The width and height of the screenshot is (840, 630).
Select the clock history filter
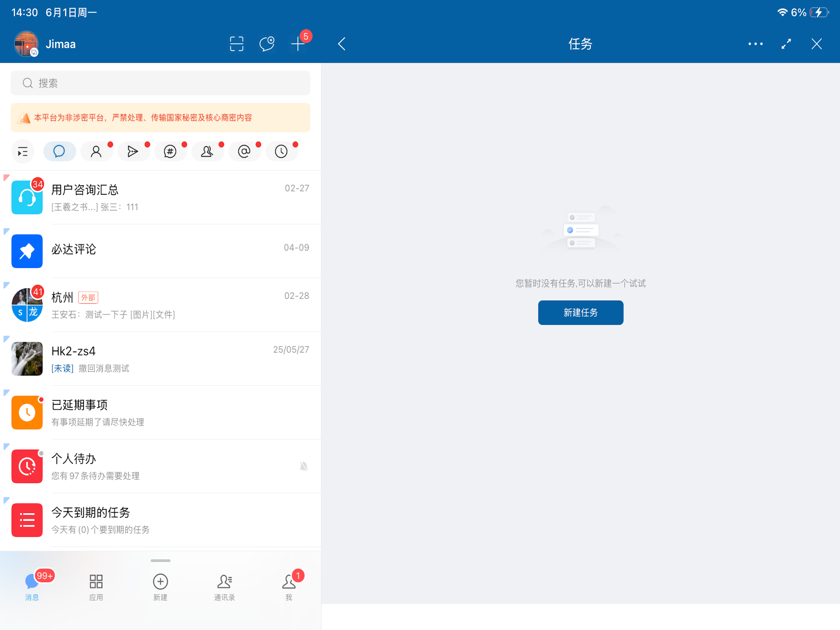(281, 152)
